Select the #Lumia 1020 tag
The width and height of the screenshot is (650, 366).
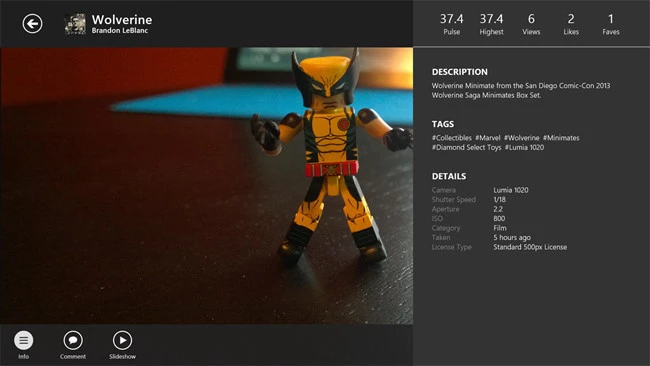524,147
